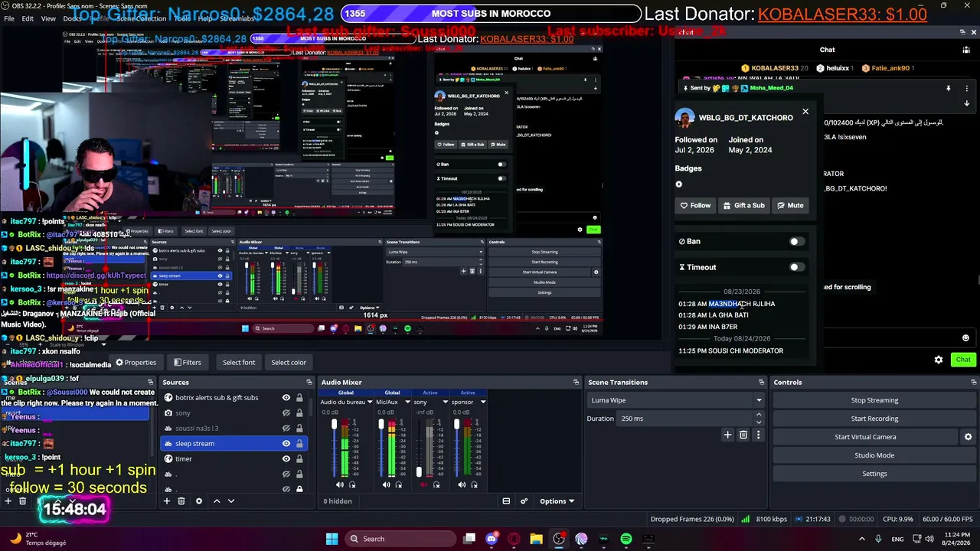Screen dimensions: 980x551
Task: Open chat settings gear icon
Action: 939,360
